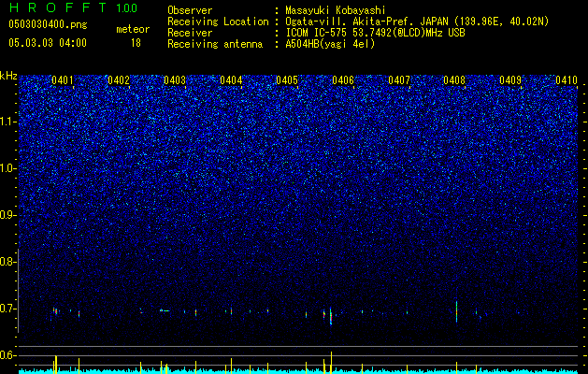This screenshot has width=588, height=374.
Task: Select the 0404 time marker
Action: pos(231,79)
